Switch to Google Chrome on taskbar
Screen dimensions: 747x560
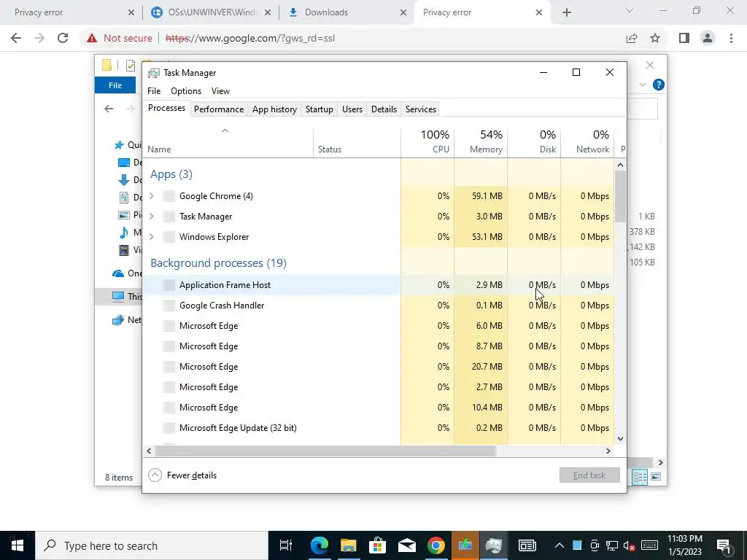(436, 545)
